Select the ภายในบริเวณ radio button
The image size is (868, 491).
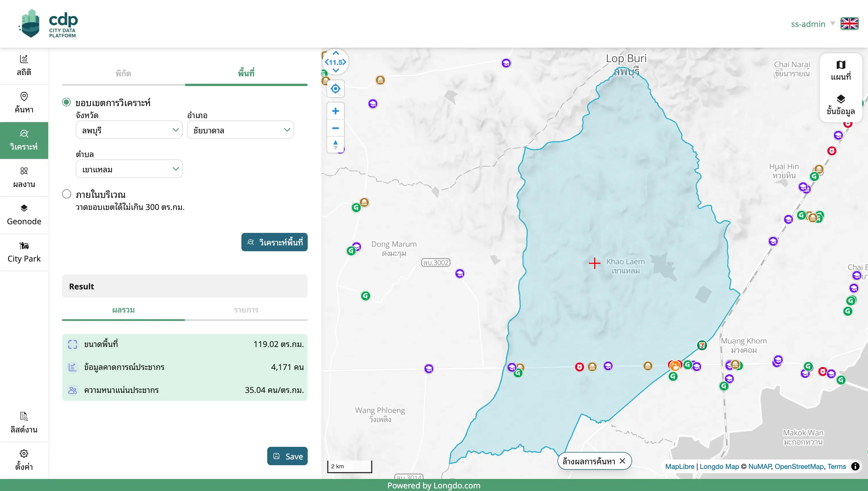tap(67, 194)
